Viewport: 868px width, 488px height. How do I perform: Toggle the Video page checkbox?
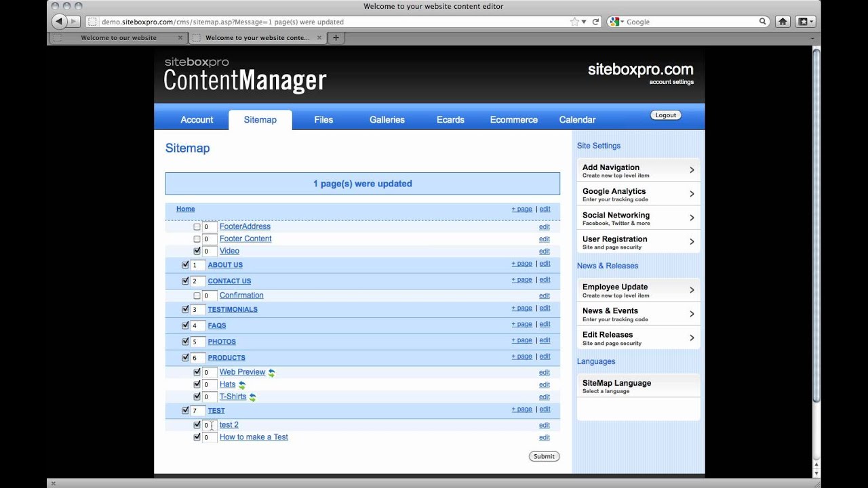point(197,251)
